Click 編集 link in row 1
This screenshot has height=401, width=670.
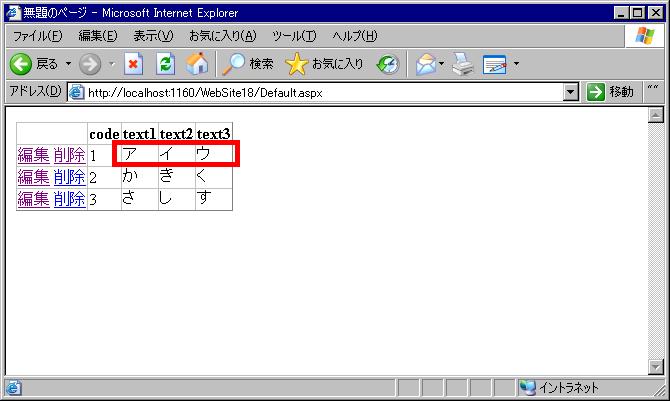(34, 155)
